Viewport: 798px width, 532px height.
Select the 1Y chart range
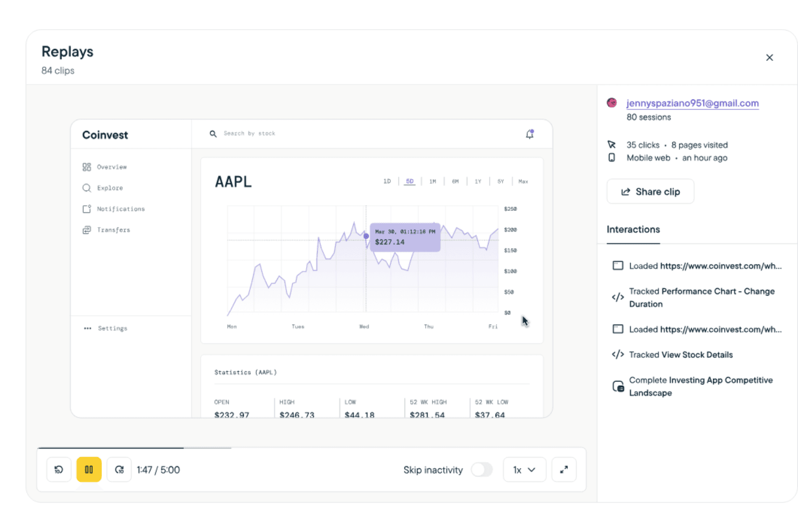click(x=478, y=181)
